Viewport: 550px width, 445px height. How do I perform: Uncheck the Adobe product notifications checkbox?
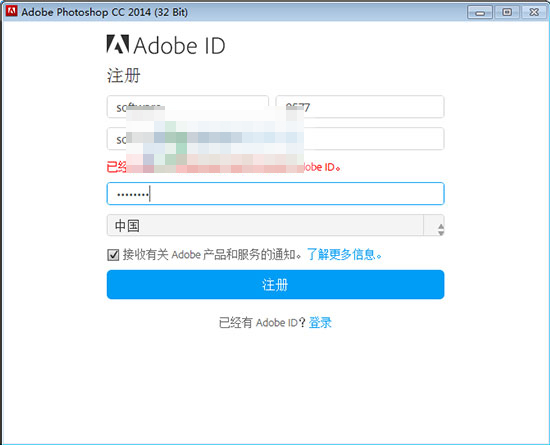pos(113,255)
